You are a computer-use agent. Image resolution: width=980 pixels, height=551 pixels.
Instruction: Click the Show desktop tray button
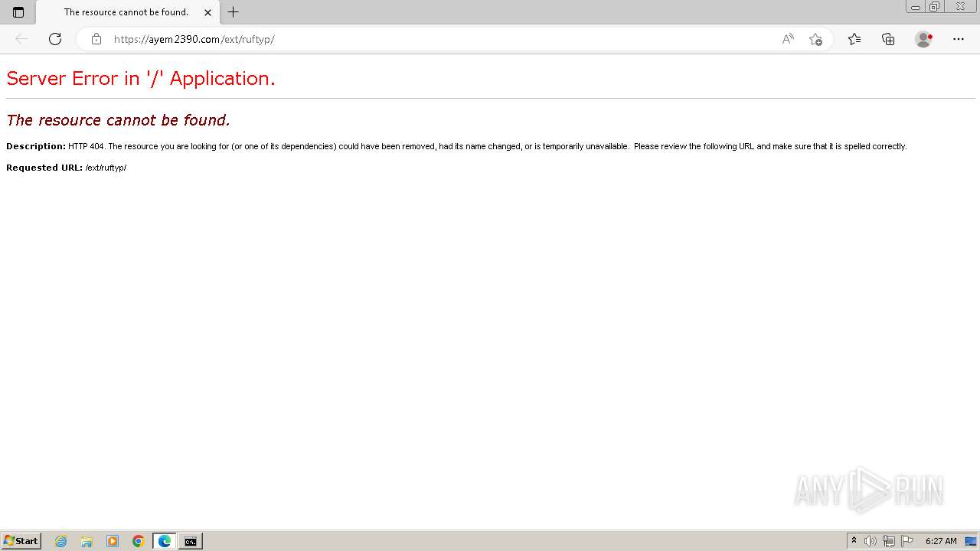pos(971,541)
